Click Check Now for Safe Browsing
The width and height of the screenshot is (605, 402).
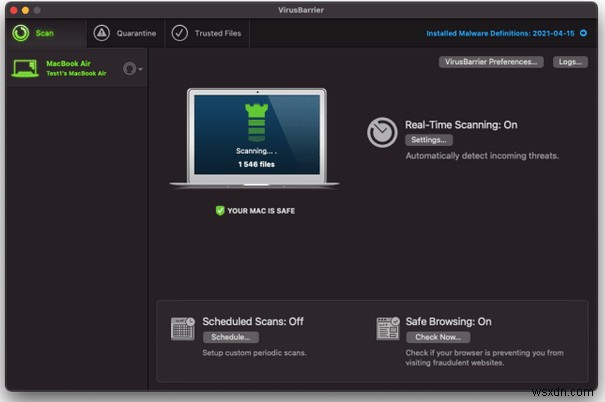436,337
